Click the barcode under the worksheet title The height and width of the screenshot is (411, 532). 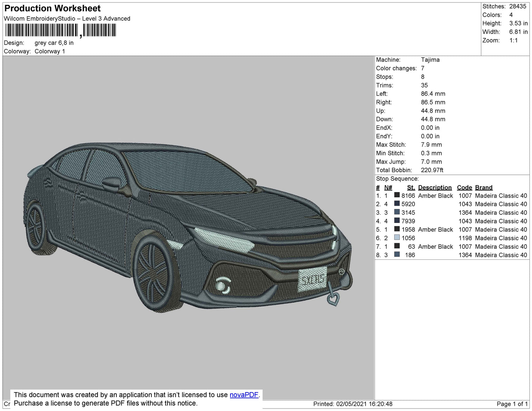point(61,30)
